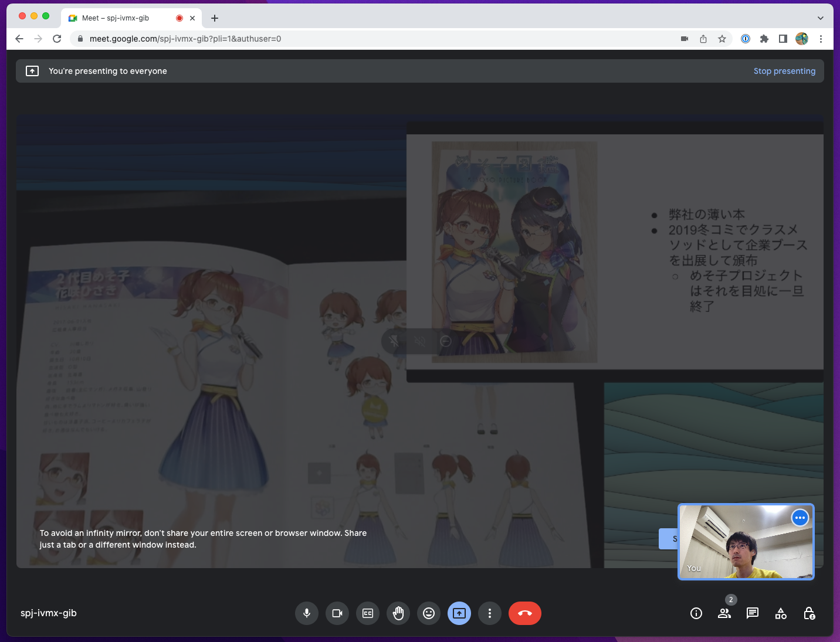
Task: Click the site lock icon
Action: click(x=80, y=39)
